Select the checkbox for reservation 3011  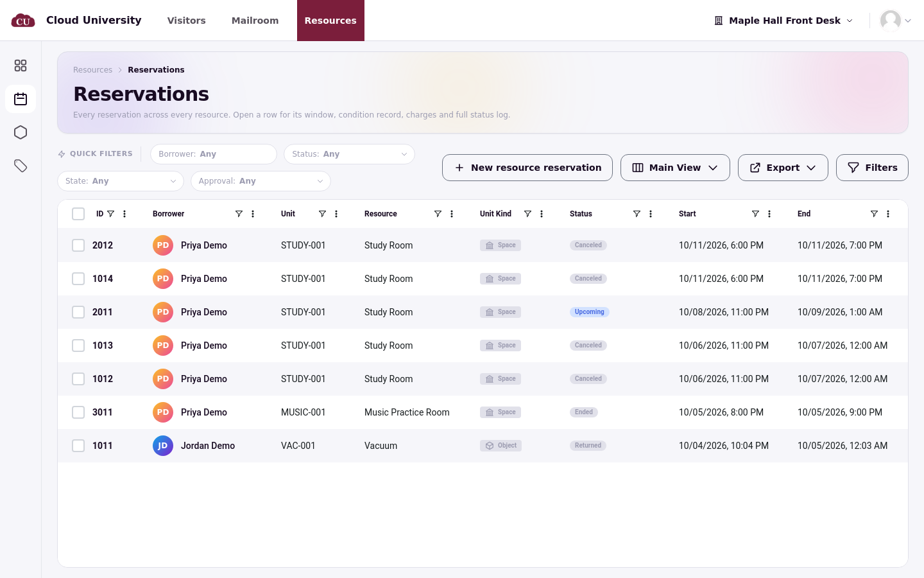(x=78, y=412)
